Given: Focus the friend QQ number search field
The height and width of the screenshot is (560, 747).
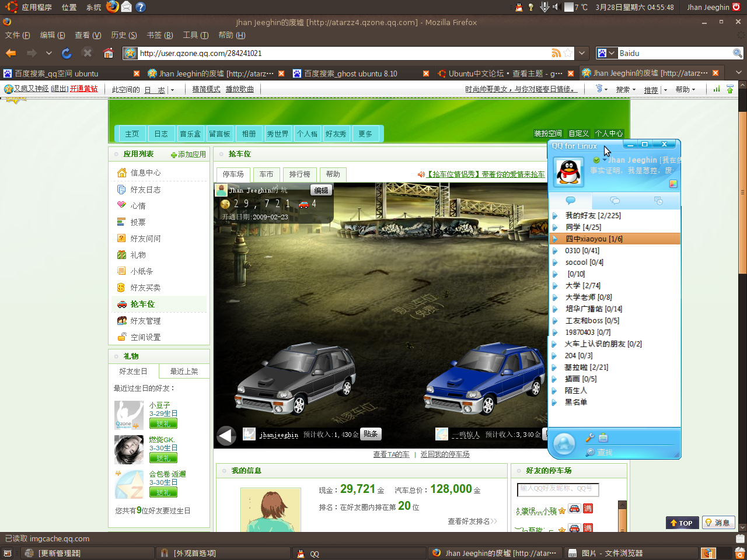Looking at the screenshot, I should click(x=558, y=489).
